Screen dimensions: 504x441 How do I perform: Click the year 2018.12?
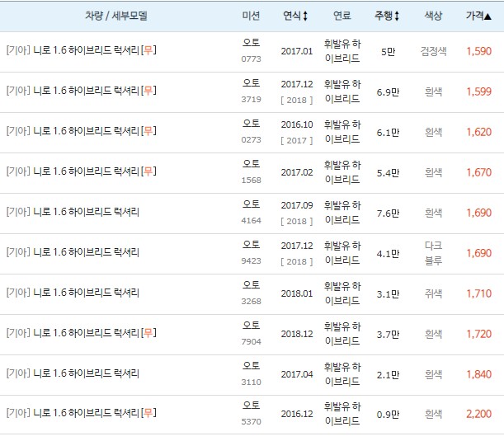coord(297,334)
